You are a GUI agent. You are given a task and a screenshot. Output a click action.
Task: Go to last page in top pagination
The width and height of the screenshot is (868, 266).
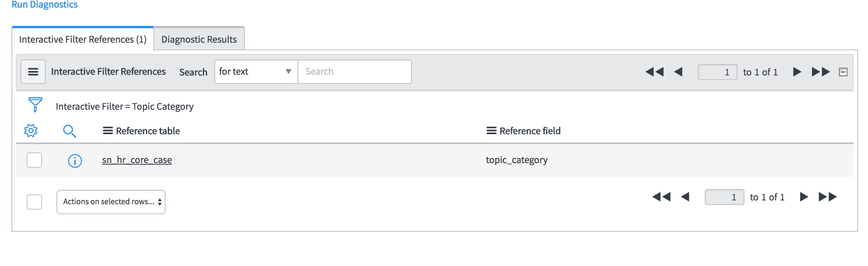(821, 72)
